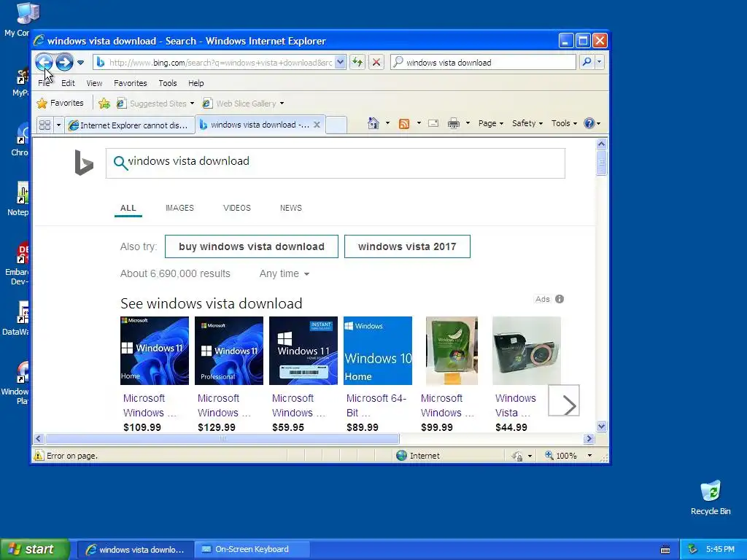Switch to On-Screen Keyboard in taskbar
This screenshot has width=747, height=560.
pos(252,550)
